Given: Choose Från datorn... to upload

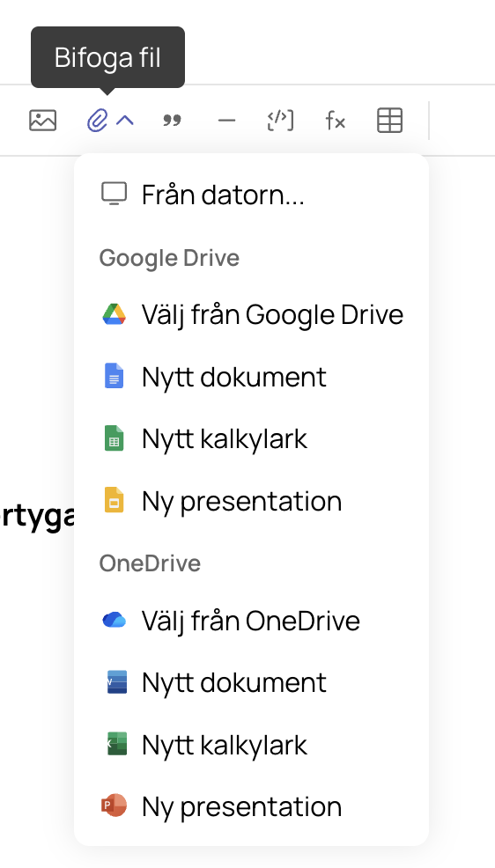Looking at the screenshot, I should point(251,195).
